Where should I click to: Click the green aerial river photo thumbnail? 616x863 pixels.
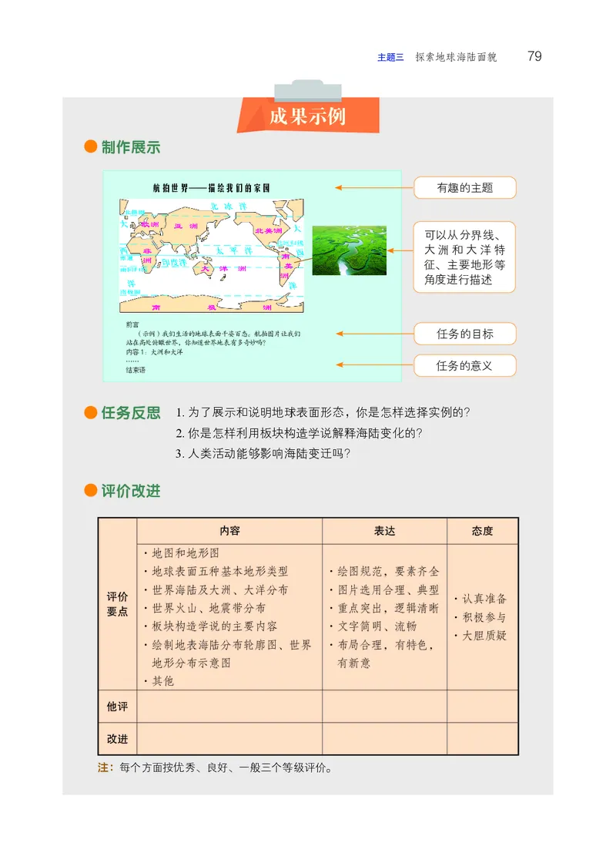point(347,251)
